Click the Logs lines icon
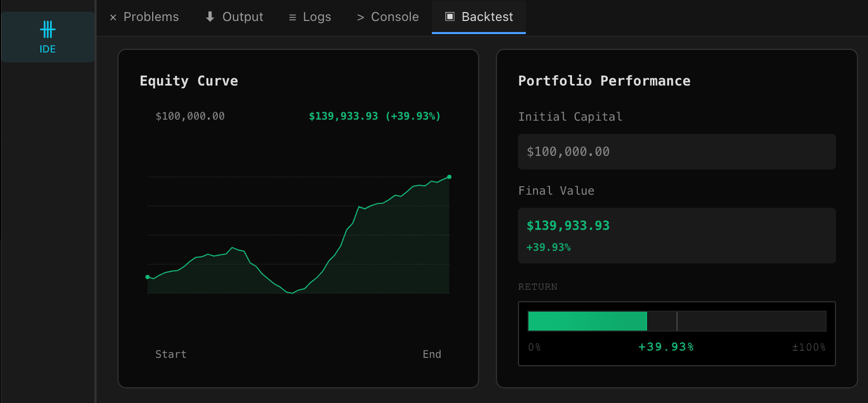Image resolution: width=868 pixels, height=403 pixels. pos(292,17)
